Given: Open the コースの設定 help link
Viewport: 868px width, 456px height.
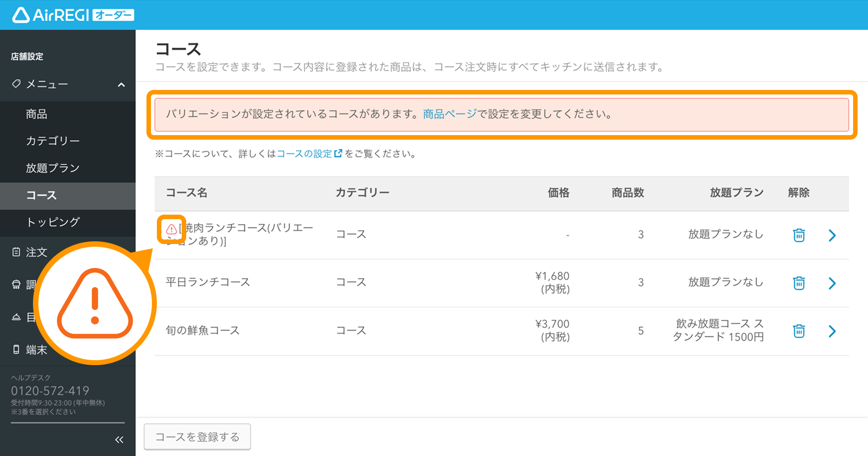Looking at the screenshot, I should click(x=304, y=154).
